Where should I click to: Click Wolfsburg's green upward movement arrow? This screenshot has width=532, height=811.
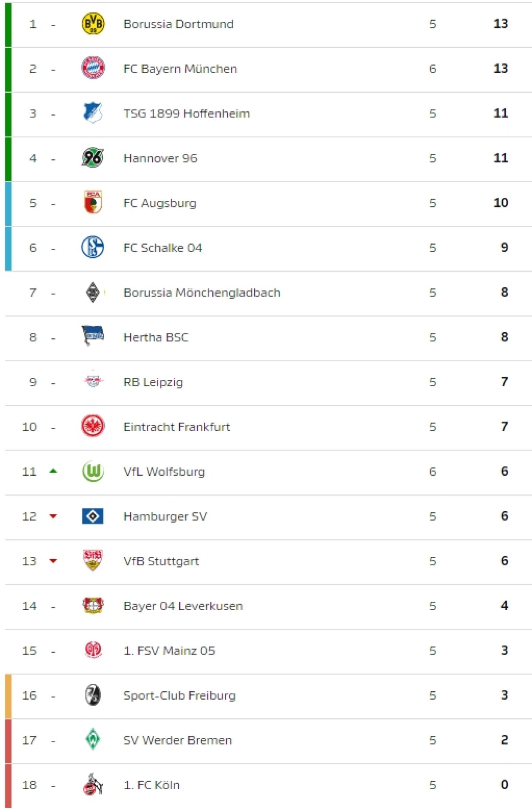[53, 471]
